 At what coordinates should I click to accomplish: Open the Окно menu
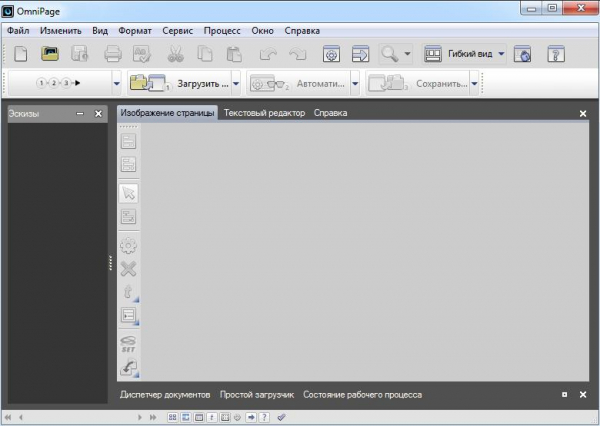[262, 31]
